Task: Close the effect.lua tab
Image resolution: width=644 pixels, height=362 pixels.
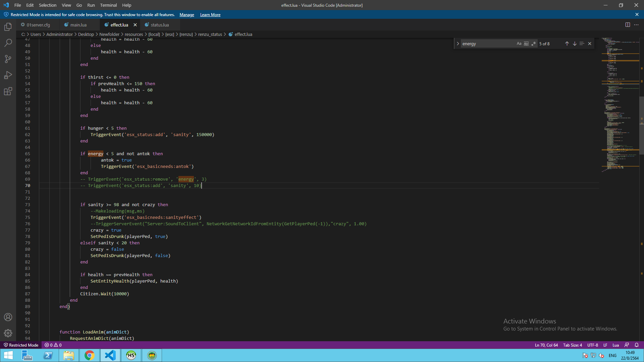Action: coord(135,25)
